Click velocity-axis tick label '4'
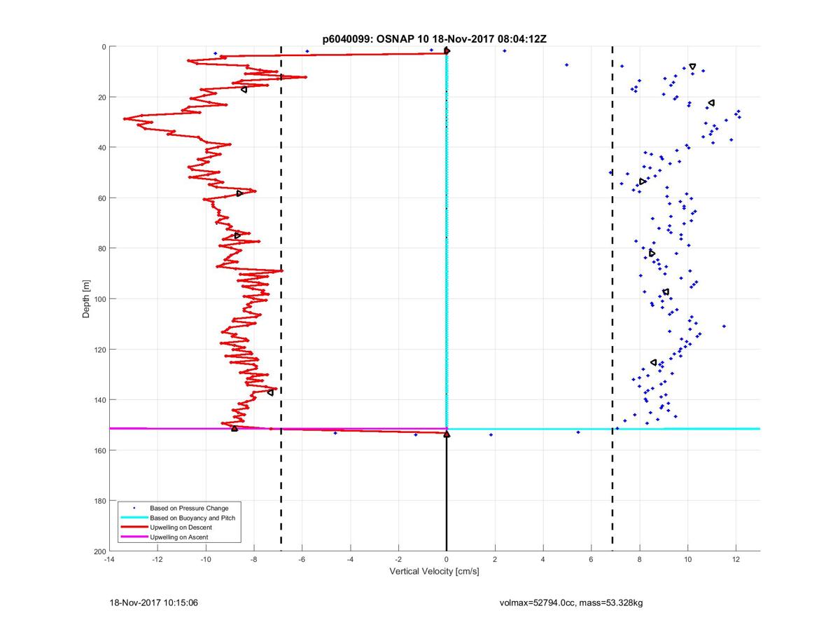 click(x=543, y=560)
